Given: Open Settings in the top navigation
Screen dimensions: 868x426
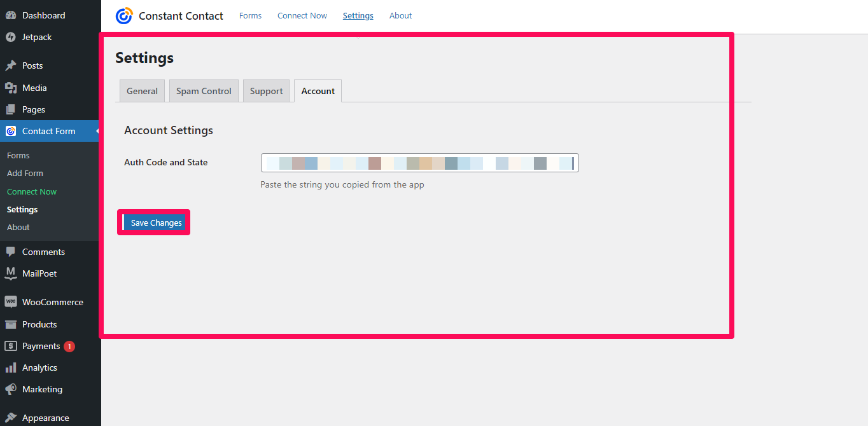Looking at the screenshot, I should pos(358,15).
